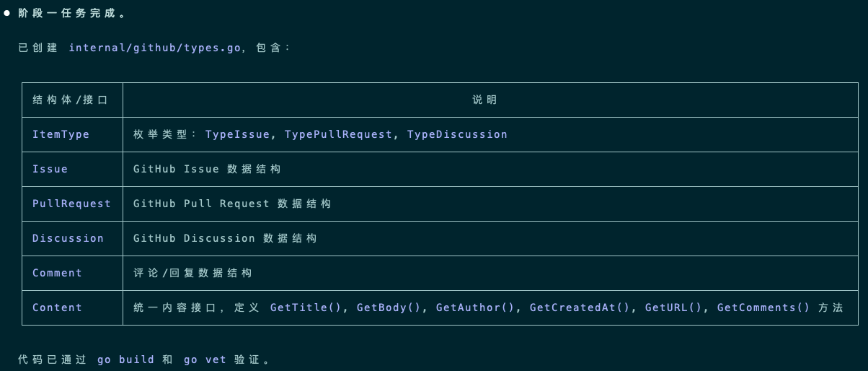This screenshot has width=868, height=371.
Task: Select the Content interface name cell
Action: (x=57, y=307)
